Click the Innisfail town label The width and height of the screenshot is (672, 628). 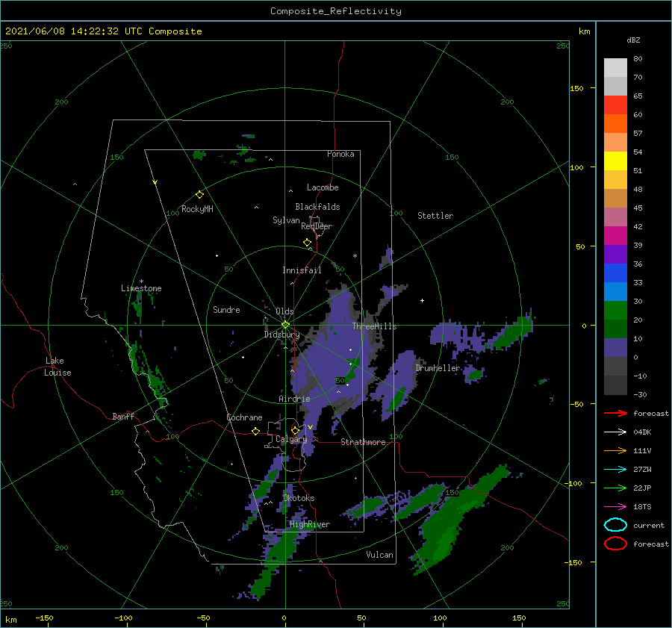pyautogui.click(x=302, y=270)
